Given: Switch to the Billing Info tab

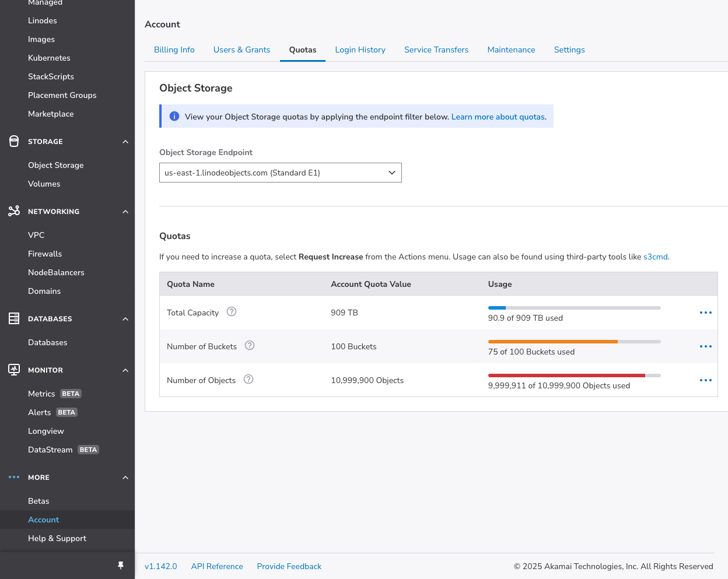Looking at the screenshot, I should click(174, 50).
